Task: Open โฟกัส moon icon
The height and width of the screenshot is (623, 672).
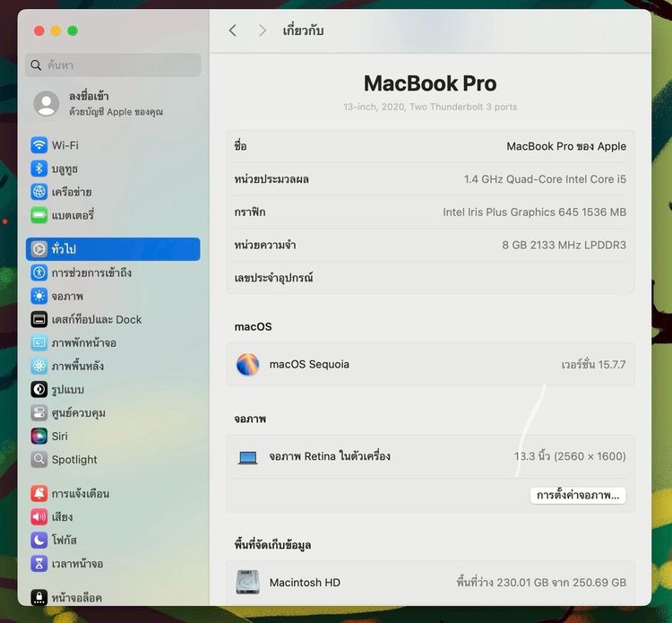Action: [39, 540]
